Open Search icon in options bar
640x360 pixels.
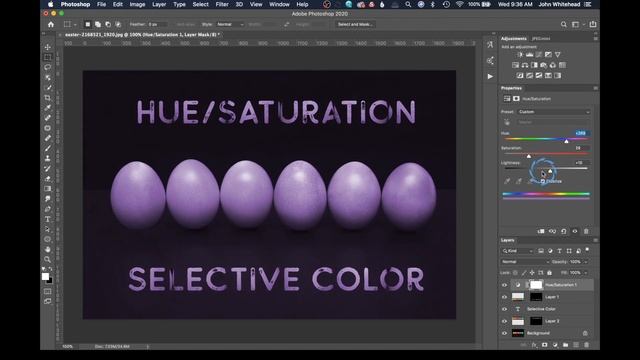coord(564,24)
